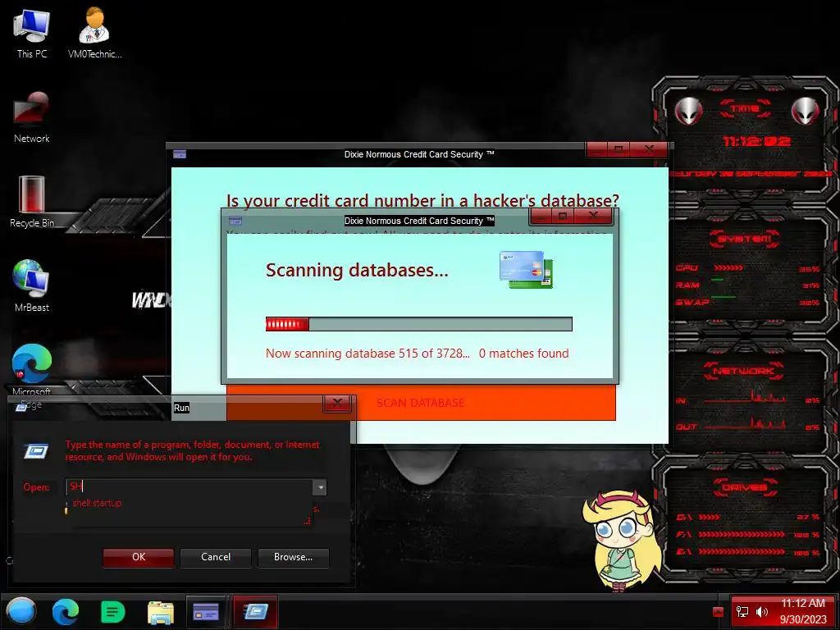Image resolution: width=840 pixels, height=630 pixels.
Task: Click the main Credit Card Security window icon
Action: tap(180, 154)
